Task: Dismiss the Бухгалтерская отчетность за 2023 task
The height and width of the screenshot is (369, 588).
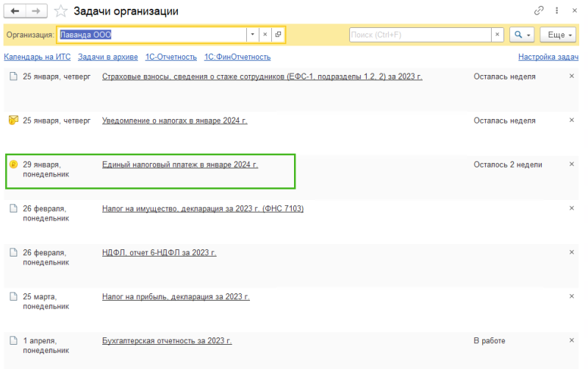Action: 572,340
